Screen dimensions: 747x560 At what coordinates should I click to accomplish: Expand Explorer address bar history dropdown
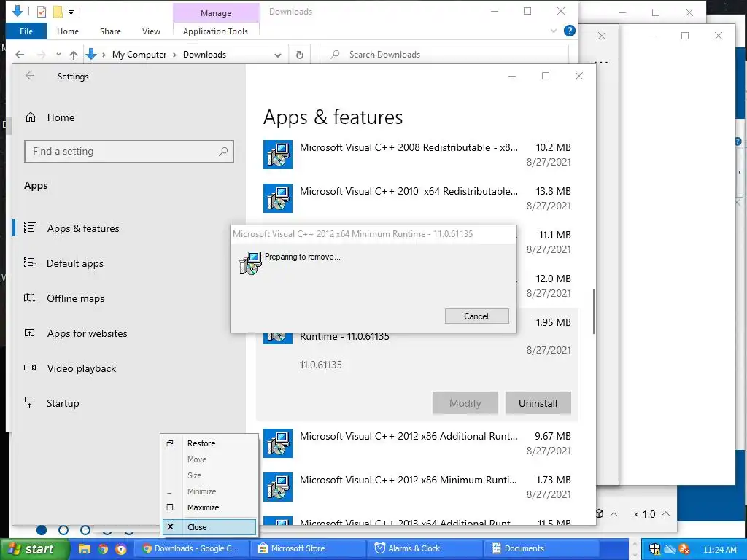point(278,55)
